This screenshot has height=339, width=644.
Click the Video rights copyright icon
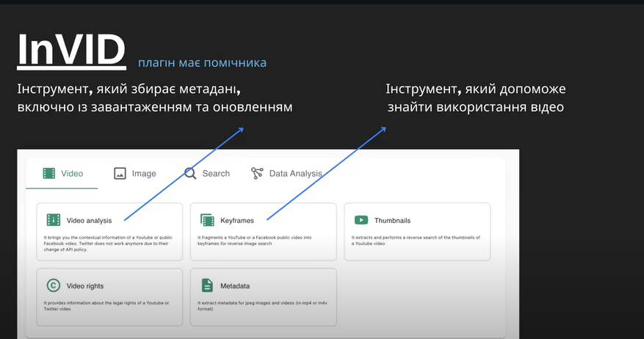[x=54, y=285]
